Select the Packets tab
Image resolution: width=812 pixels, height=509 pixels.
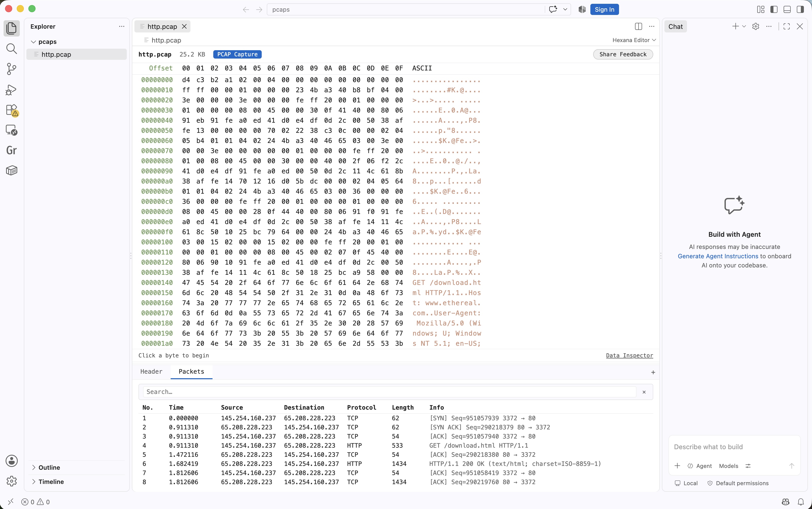(x=191, y=371)
